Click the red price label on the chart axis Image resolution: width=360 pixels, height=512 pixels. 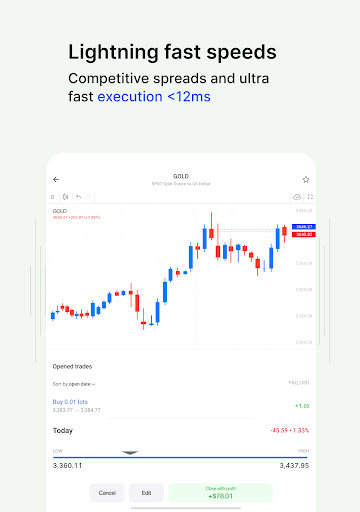click(x=304, y=234)
